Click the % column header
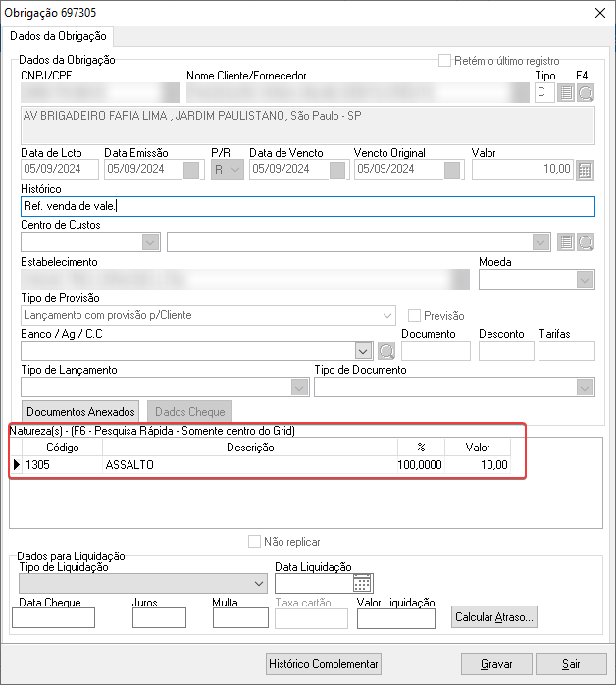The height and width of the screenshot is (685, 616). (x=421, y=448)
